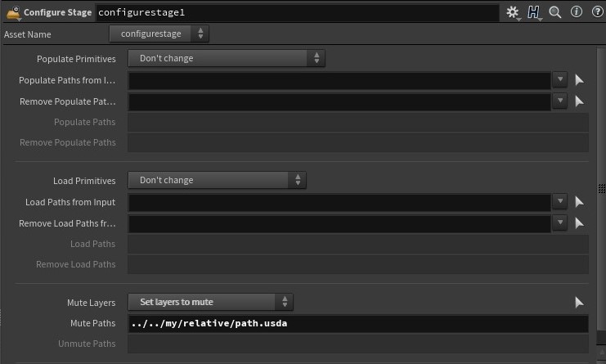Image resolution: width=606 pixels, height=364 pixels.
Task: Click arrow selector for Remove Populate Paths from Input
Action: (x=579, y=101)
